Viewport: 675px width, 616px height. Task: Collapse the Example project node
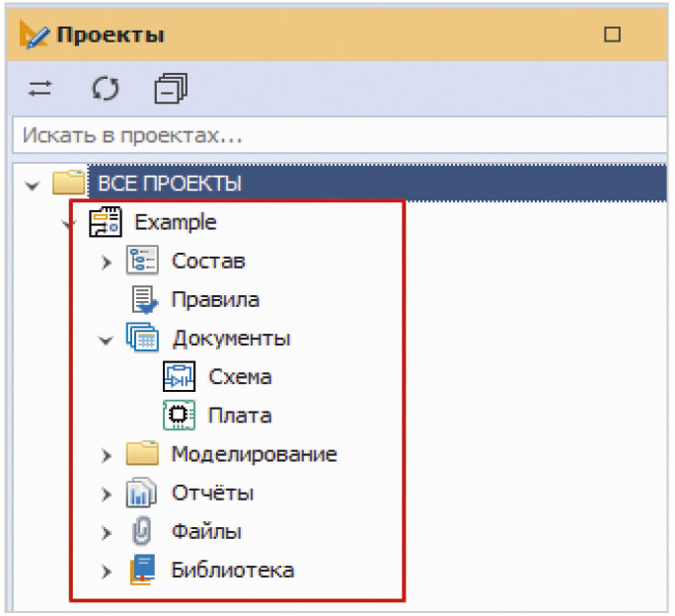click(68, 223)
